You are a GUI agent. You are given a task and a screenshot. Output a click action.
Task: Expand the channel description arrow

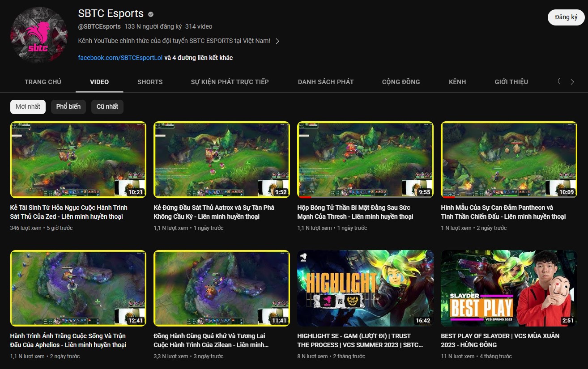(x=277, y=40)
